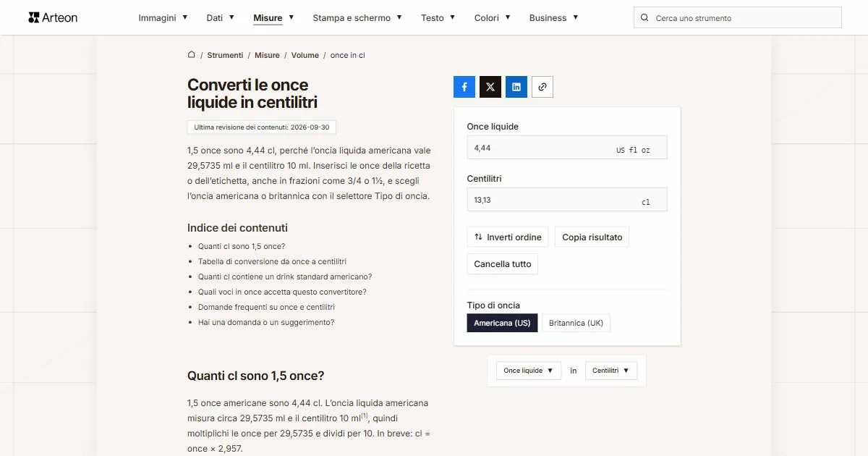
Task: Jump to Tabella di conversione da once a centilitri
Action: click(272, 261)
